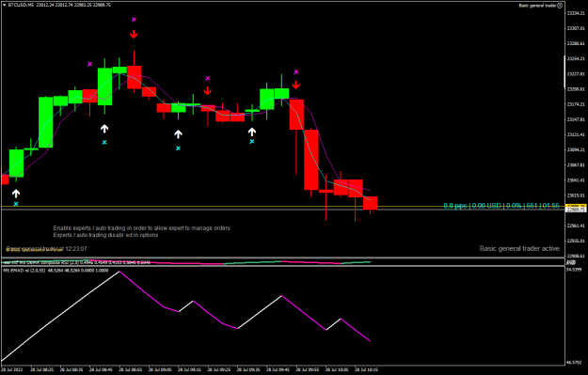Click the one-click trading triangle beside BTCUSD,M5
Screen dimensions: 588x375
[x=4, y=6]
